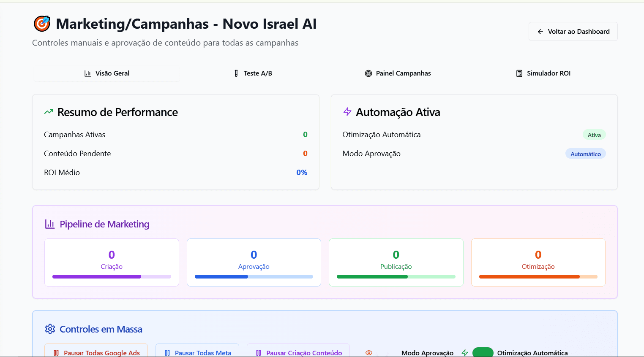Click the gear icon in Controles em Massa
Viewport: 644px width, 357px height.
pos(50,329)
